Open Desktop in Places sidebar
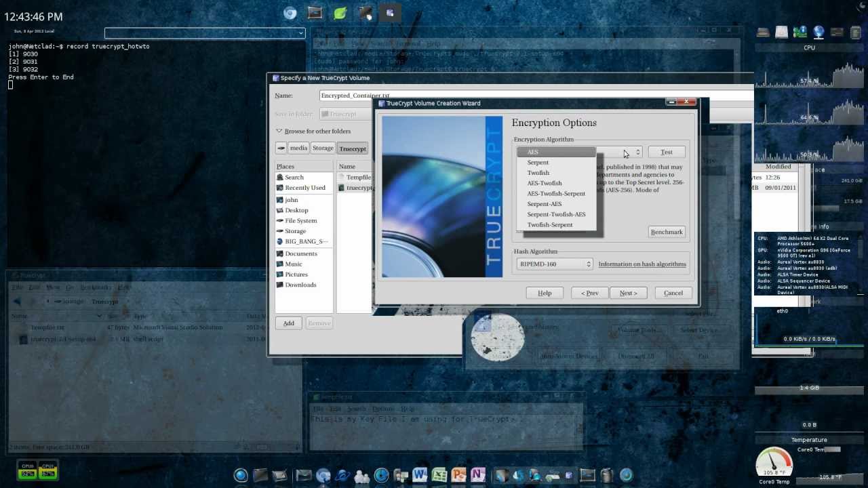Viewport: 868px width, 488px height. [304, 210]
